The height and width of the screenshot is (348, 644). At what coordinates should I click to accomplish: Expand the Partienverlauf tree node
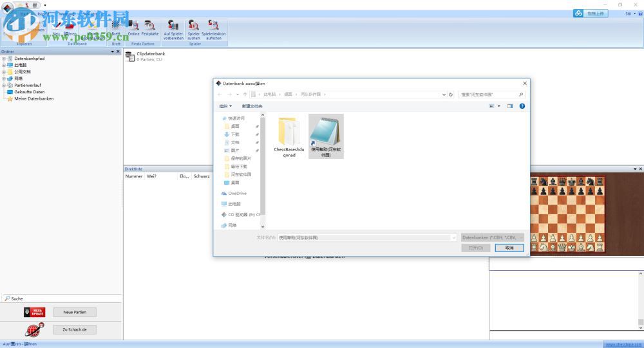click(4, 86)
